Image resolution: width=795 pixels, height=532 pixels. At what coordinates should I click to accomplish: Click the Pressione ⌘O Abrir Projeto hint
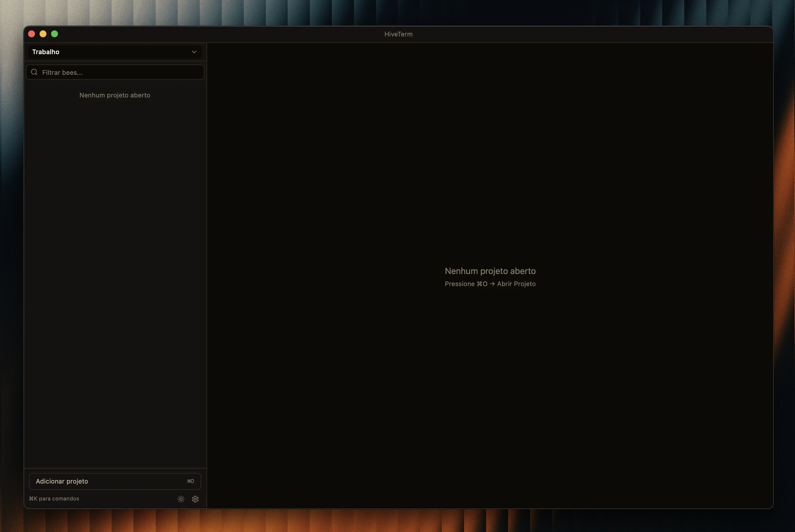[490, 284]
